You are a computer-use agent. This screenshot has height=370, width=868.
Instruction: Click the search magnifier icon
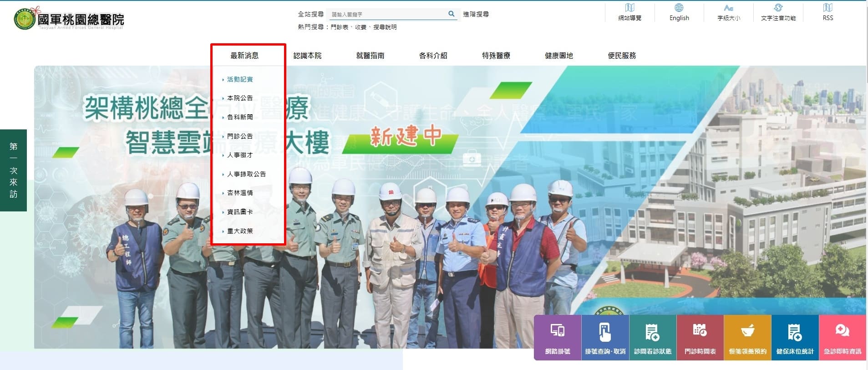(451, 14)
